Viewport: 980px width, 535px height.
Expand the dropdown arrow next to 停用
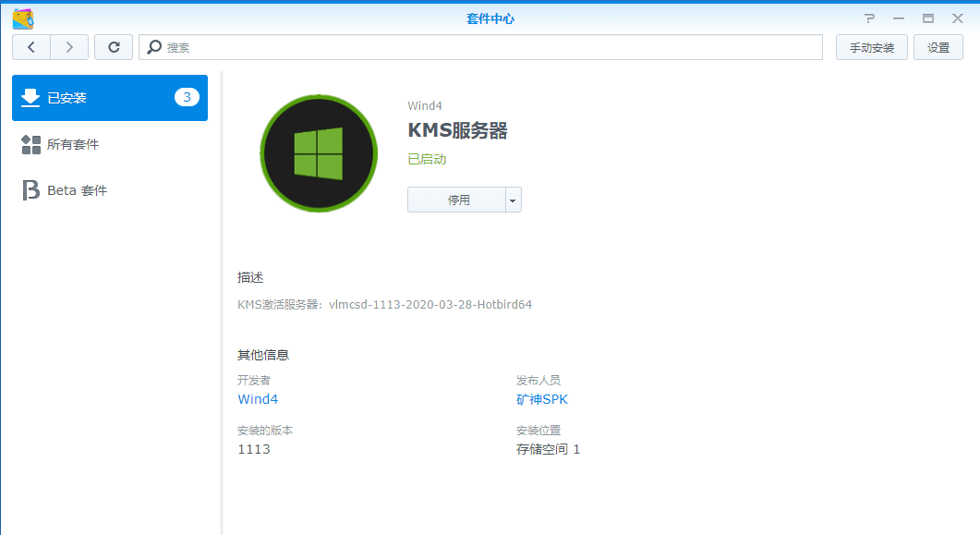click(514, 200)
